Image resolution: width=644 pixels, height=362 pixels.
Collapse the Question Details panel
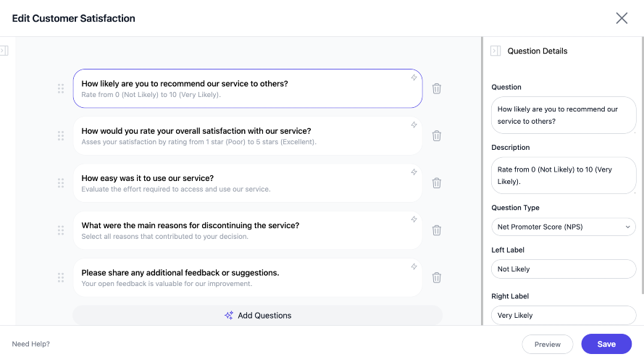[x=495, y=51]
